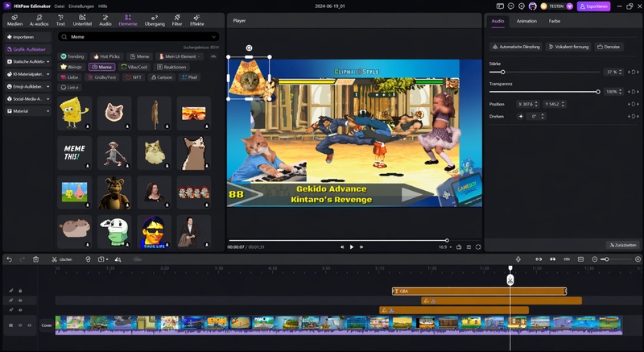Viewport: 644px width, 352px height.
Task: Click the Denoise button
Action: pos(609,47)
